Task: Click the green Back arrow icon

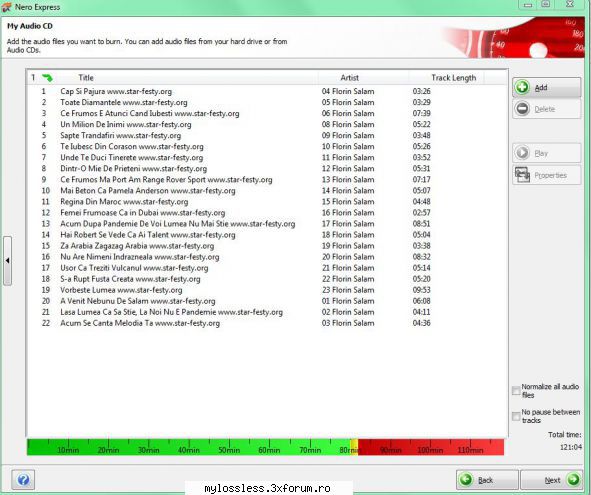Action: (466, 480)
